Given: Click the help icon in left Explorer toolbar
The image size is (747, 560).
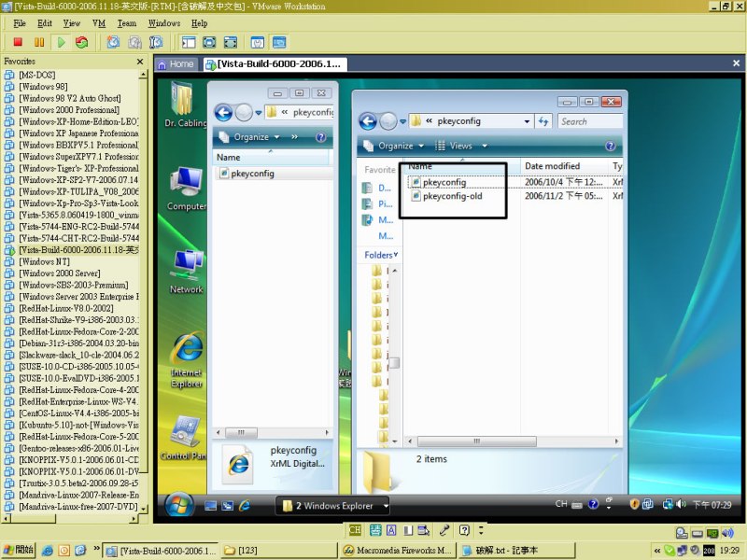Looking at the screenshot, I should (321, 137).
